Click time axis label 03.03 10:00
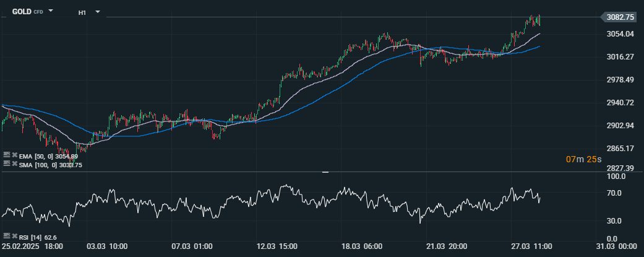644x257 pixels. (x=108, y=246)
